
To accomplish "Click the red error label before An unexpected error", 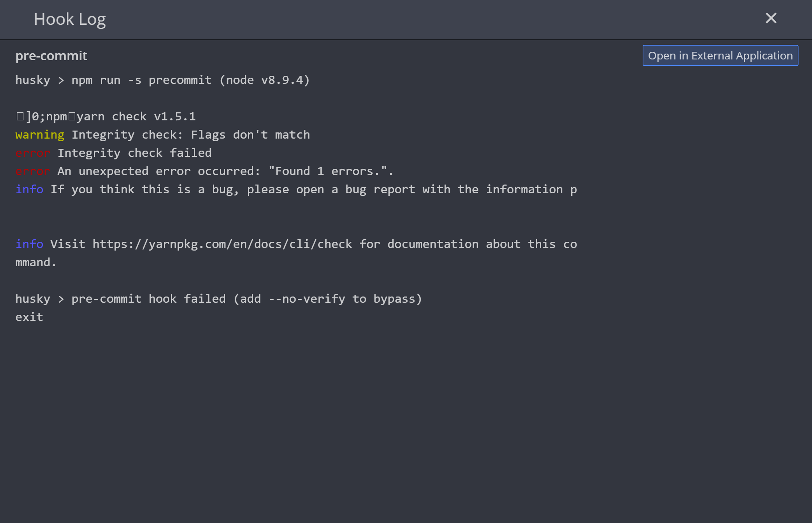I will (x=32, y=171).
